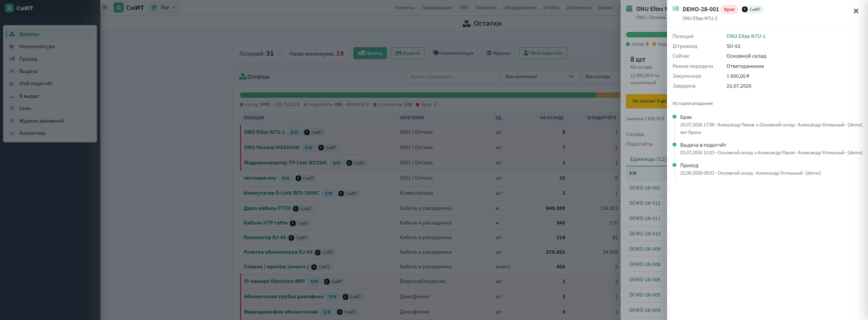
Task: Click the СмИТ badge beside DEMO-28-001 title
Action: click(x=751, y=9)
